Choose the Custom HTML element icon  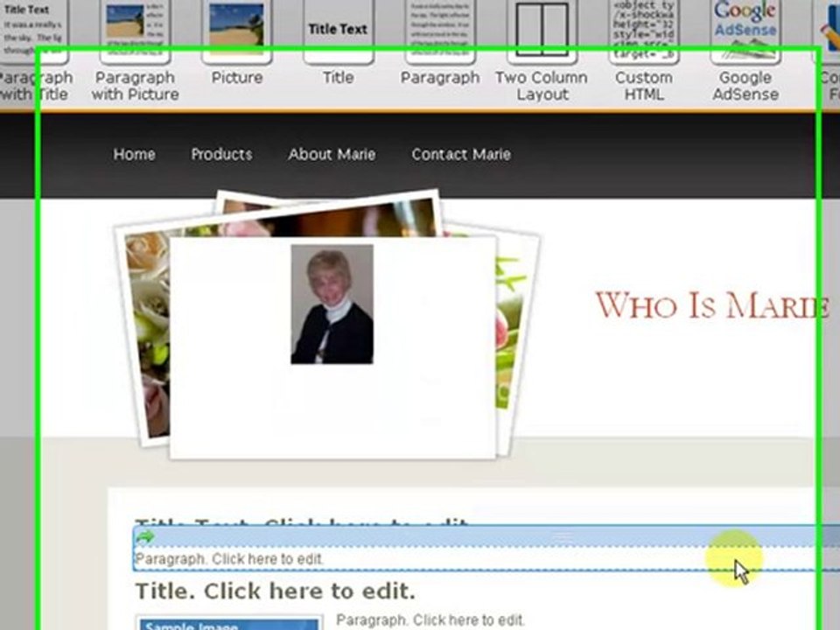tap(643, 31)
